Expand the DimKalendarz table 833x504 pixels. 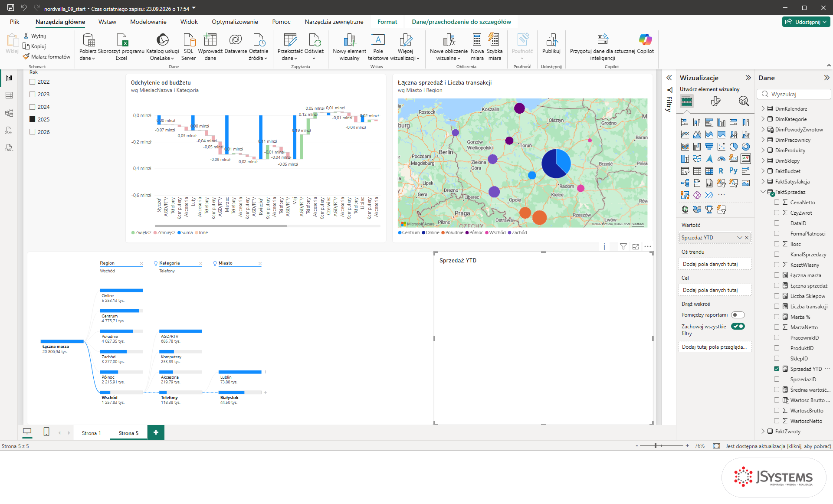click(763, 108)
